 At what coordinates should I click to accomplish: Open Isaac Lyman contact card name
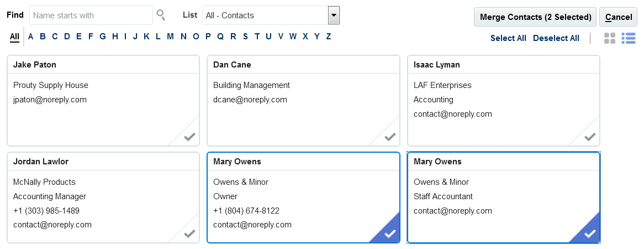(x=437, y=65)
